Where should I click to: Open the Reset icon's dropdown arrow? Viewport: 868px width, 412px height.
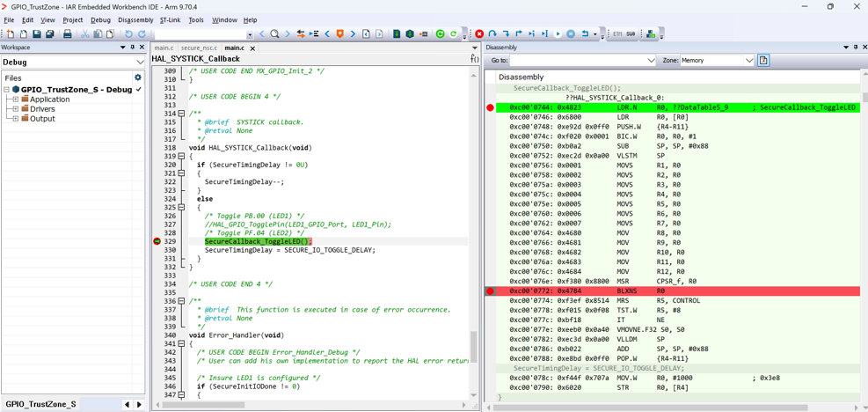pyautogui.click(x=595, y=34)
